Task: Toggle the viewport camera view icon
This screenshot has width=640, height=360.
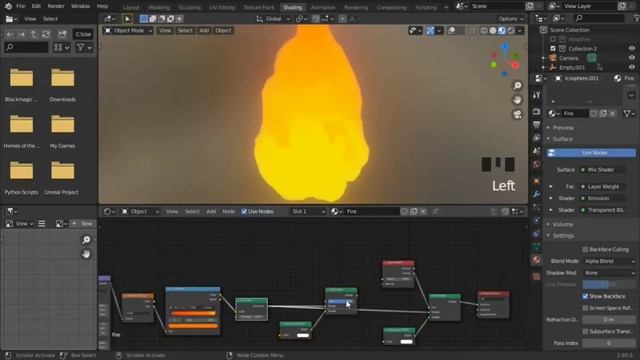Action: pos(517,115)
